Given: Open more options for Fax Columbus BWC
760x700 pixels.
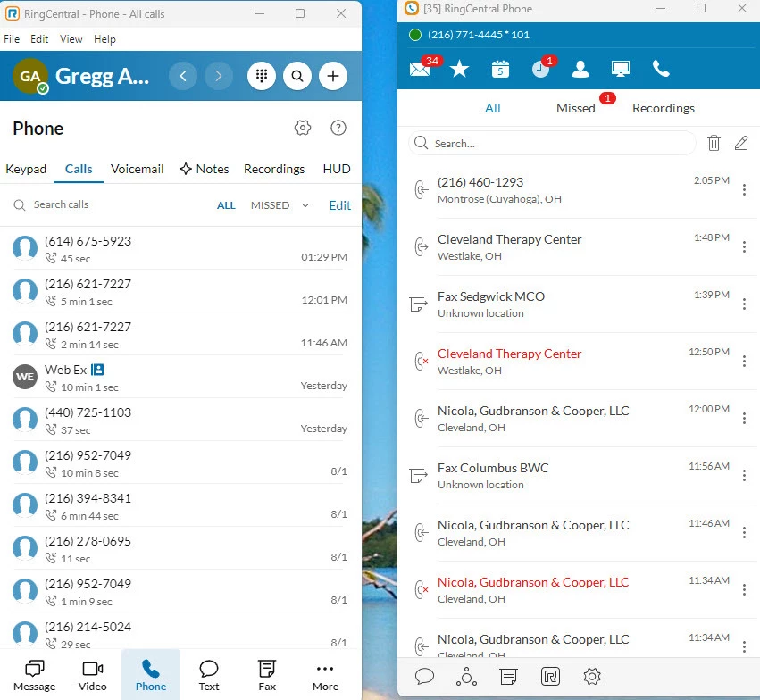Looking at the screenshot, I should point(744,476).
